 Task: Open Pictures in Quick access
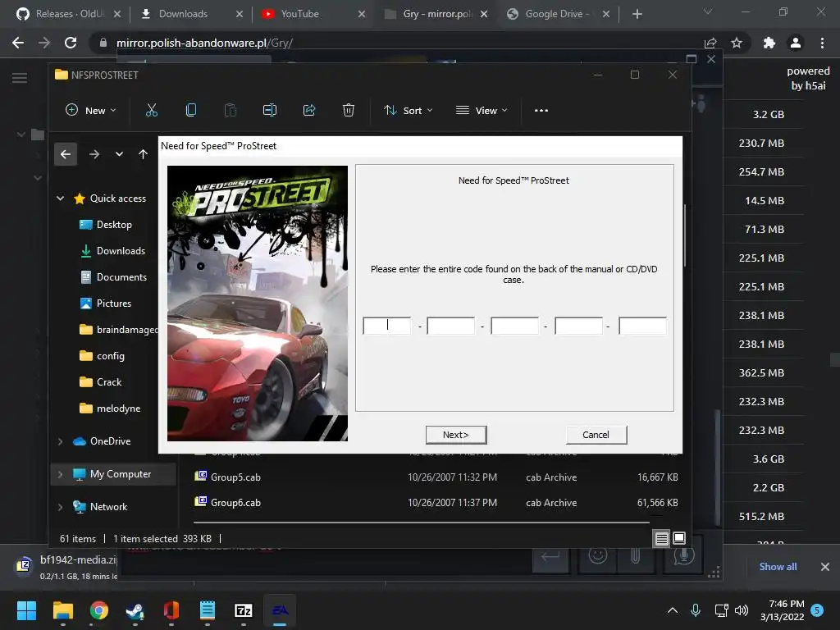[x=106, y=304]
